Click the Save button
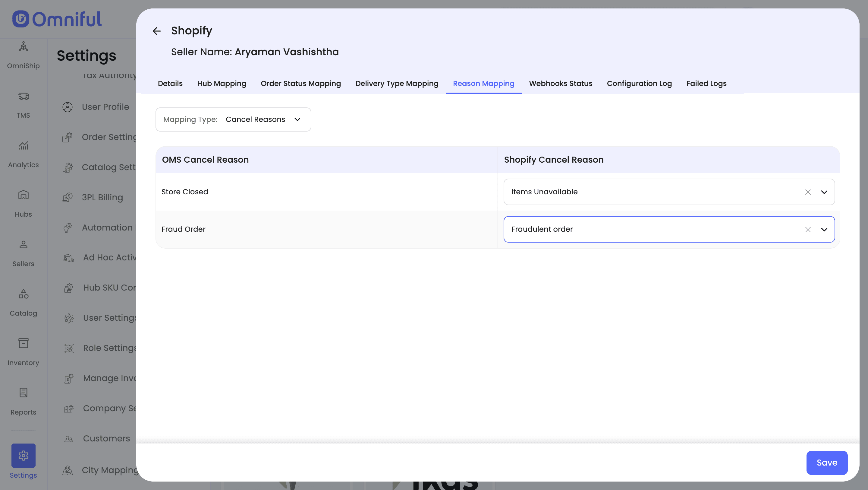Image resolution: width=868 pixels, height=490 pixels. 826,462
